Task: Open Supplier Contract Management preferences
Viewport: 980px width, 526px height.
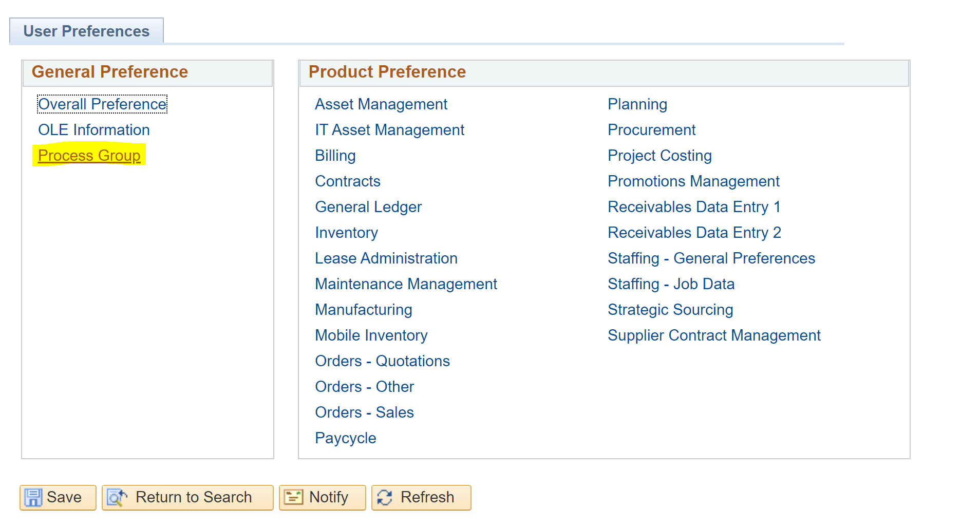Action: (714, 335)
